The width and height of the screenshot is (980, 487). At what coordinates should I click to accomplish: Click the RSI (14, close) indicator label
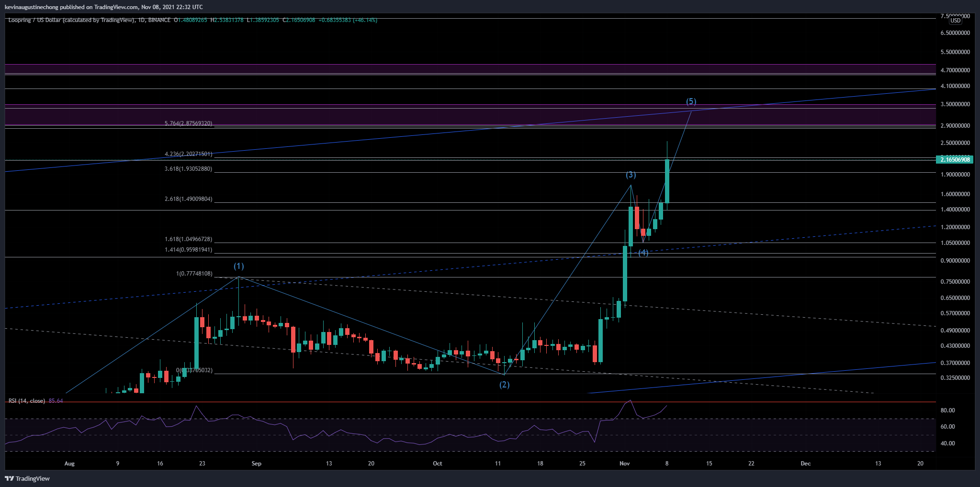click(x=27, y=401)
